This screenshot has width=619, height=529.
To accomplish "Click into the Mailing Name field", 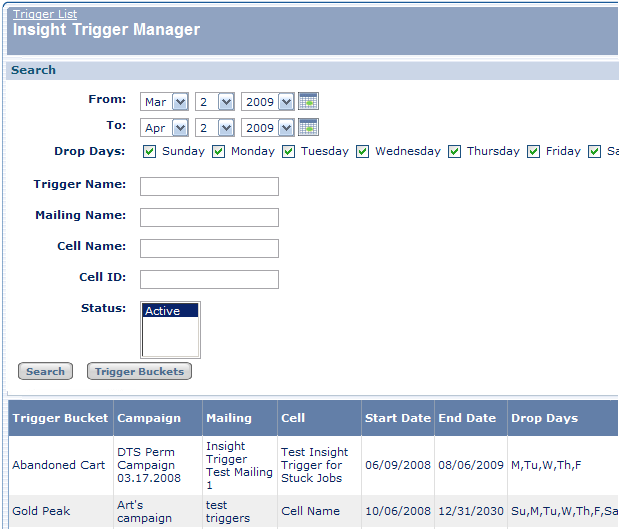I will click(209, 217).
